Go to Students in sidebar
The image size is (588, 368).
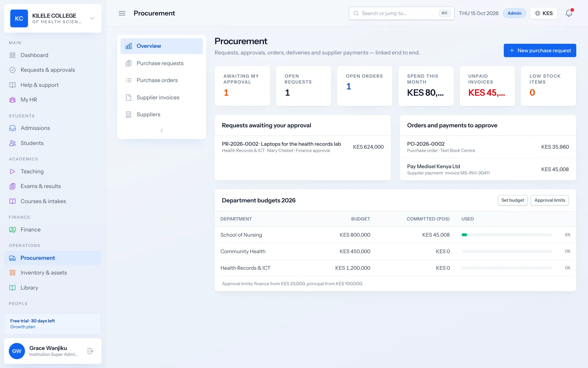(x=53, y=143)
